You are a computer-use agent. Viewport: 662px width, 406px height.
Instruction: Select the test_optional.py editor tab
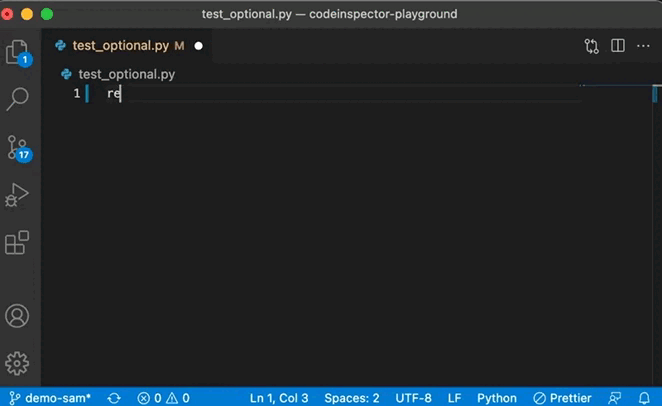(x=120, y=46)
